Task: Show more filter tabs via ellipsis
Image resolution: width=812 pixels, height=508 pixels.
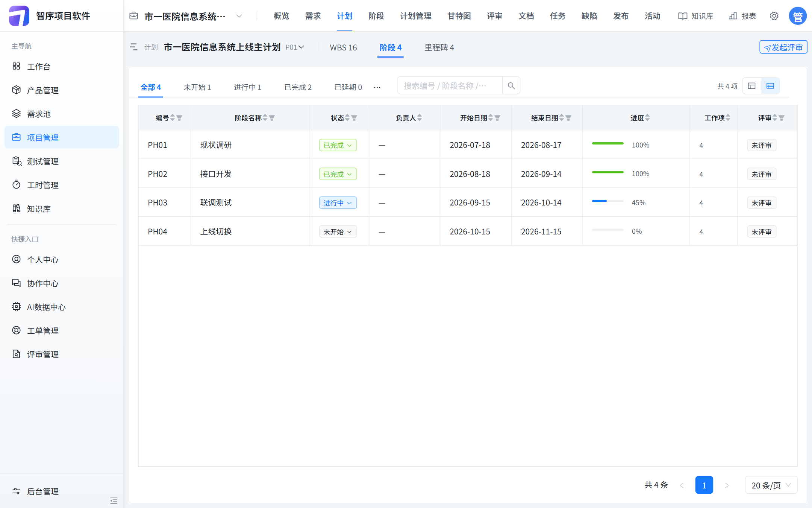Action: tap(377, 87)
